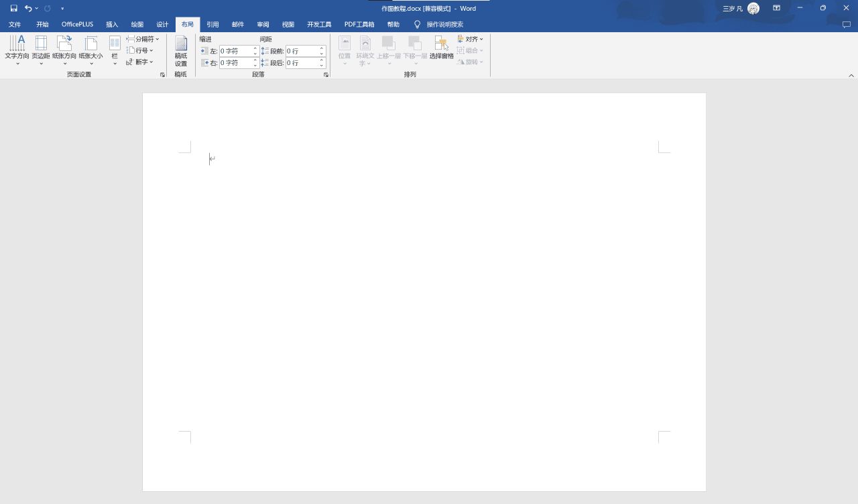The height and width of the screenshot is (504, 858).
Task: Decrease 段前 spacing with the down arrow
Action: pyautogui.click(x=322, y=54)
